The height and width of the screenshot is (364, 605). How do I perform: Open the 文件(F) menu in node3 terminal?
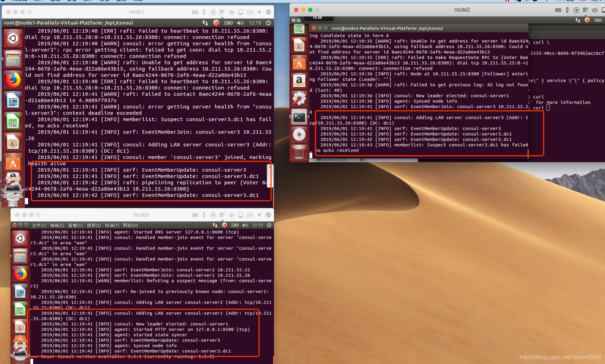click(x=39, y=225)
